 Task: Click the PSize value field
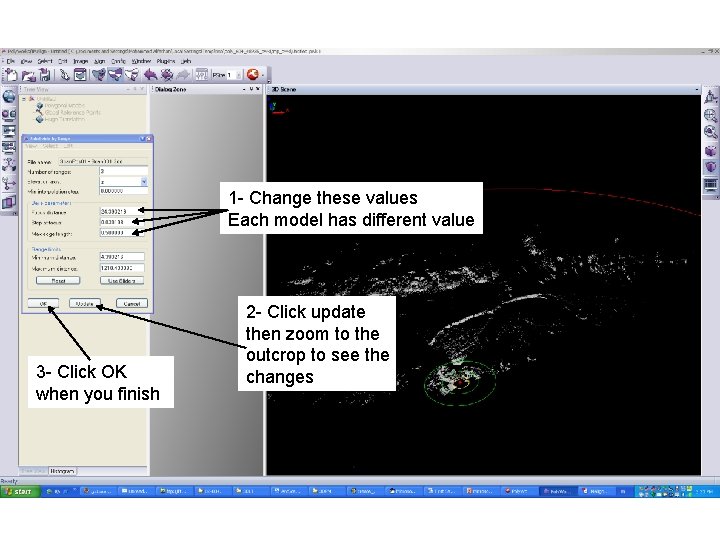[231, 75]
